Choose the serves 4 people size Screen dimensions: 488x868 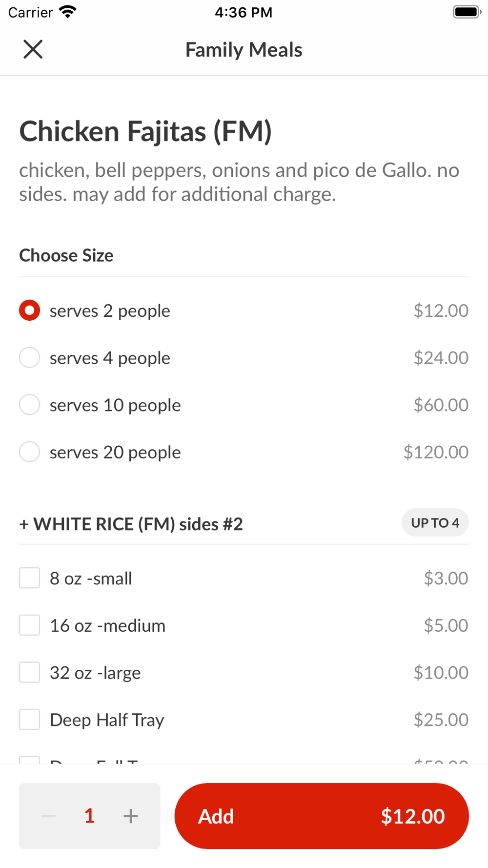[30, 358]
